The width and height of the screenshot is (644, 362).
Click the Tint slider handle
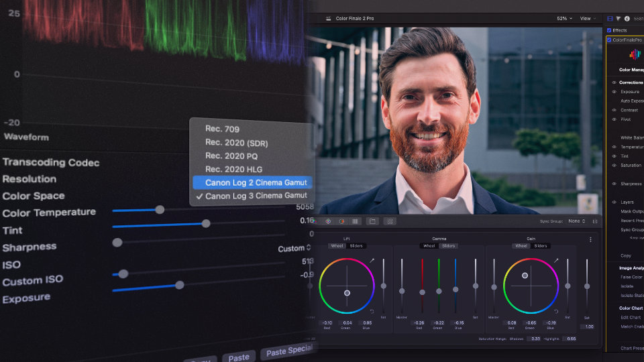click(206, 224)
